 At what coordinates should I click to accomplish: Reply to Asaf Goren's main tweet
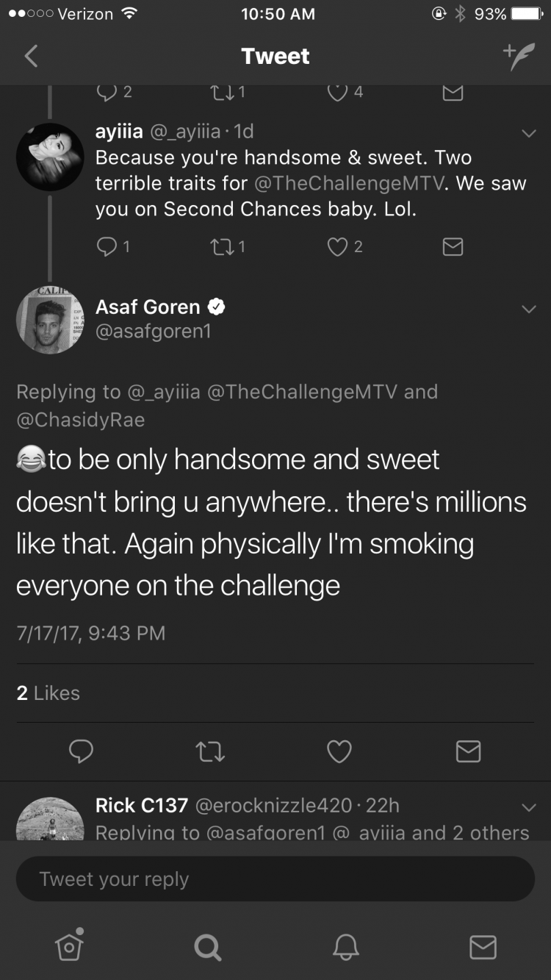tap(81, 751)
